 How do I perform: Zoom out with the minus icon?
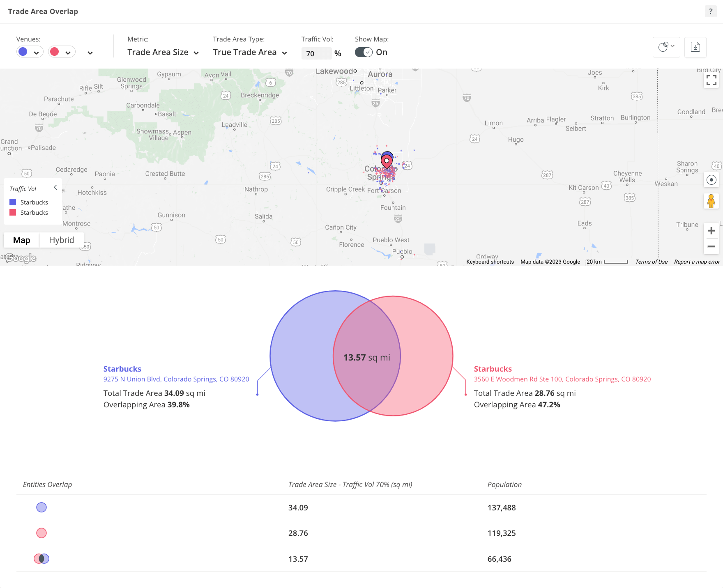(x=711, y=246)
